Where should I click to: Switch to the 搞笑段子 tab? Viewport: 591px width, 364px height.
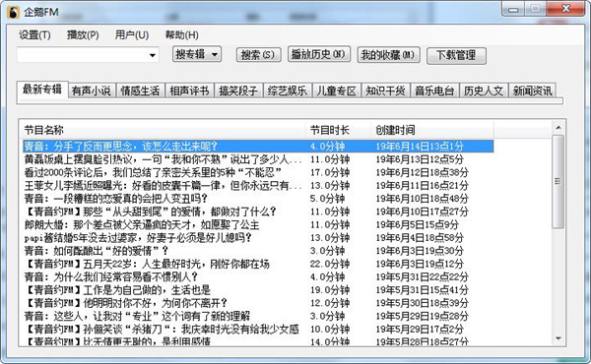[x=238, y=91]
